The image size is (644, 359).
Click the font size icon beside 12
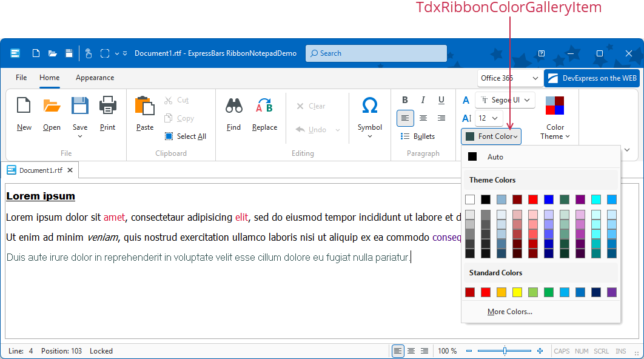click(466, 118)
